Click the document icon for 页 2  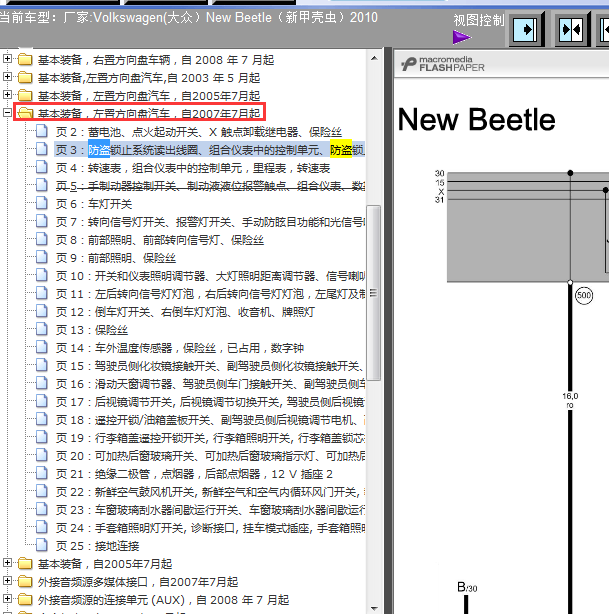[42, 131]
